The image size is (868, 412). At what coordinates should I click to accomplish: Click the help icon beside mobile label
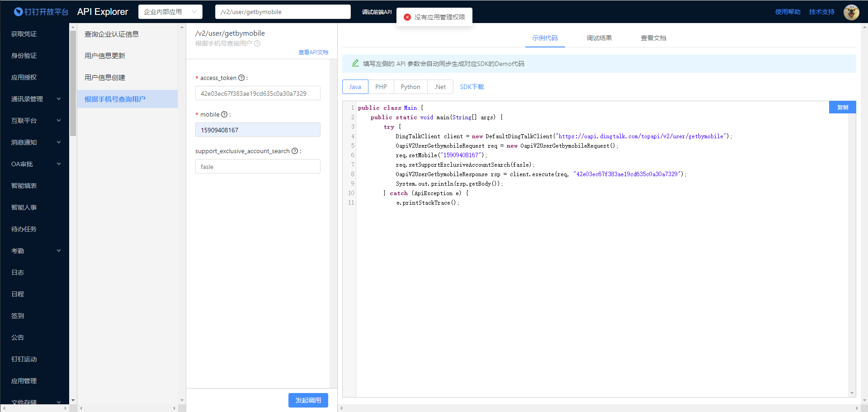click(x=224, y=114)
